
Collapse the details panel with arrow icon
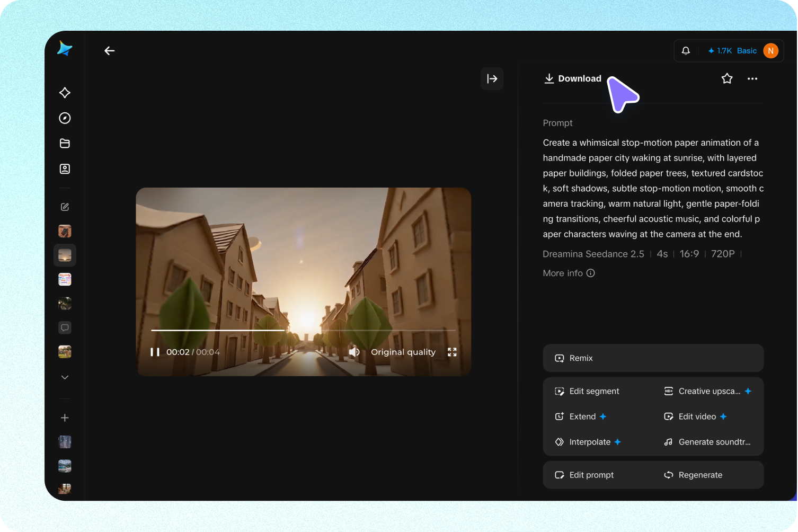[x=492, y=79]
